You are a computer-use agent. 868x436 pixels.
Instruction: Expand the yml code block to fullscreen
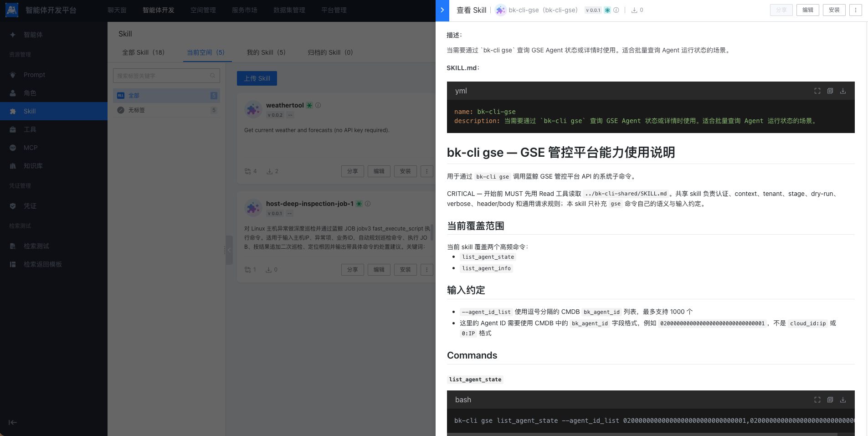[x=817, y=91]
